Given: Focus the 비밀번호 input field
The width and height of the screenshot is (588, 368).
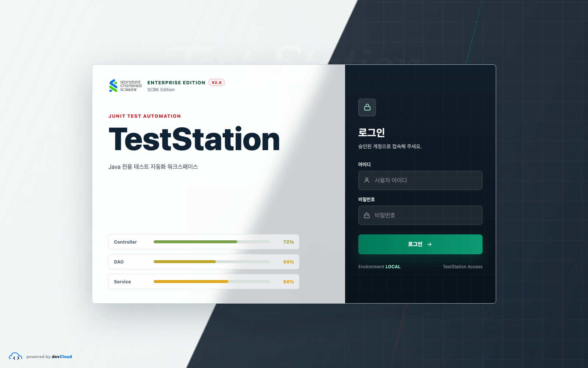Looking at the screenshot, I should click(420, 215).
